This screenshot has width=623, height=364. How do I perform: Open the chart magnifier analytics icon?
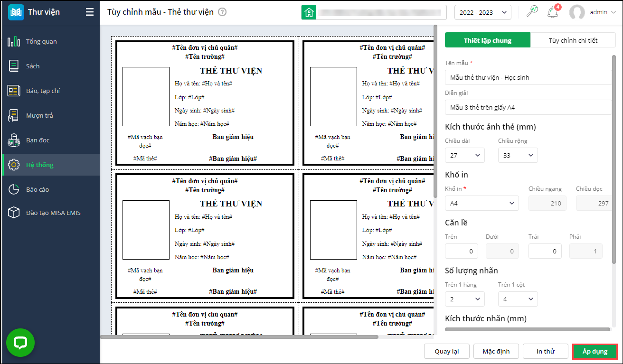(x=532, y=12)
